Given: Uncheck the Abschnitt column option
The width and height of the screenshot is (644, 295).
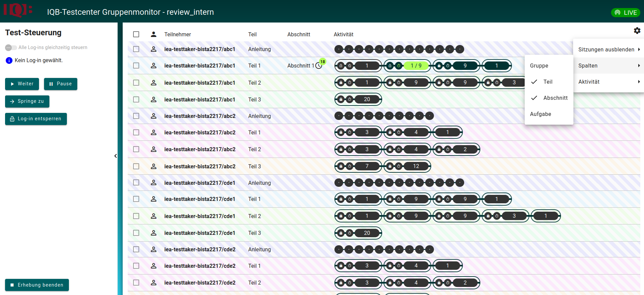Looking at the screenshot, I should pos(549,98).
